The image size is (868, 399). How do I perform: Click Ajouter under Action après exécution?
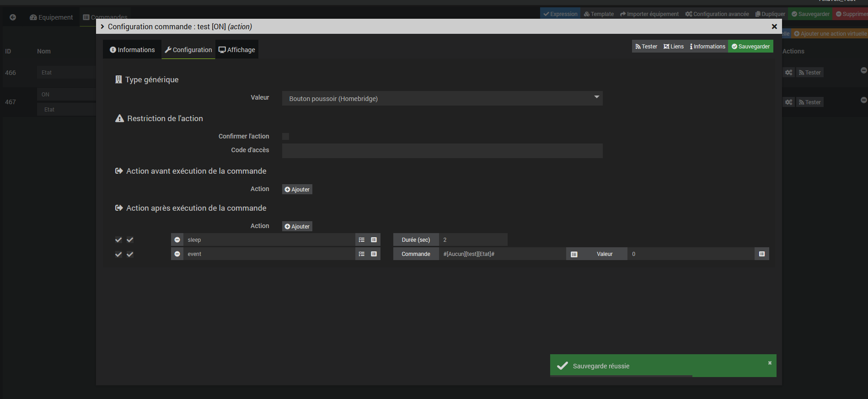coord(297,227)
